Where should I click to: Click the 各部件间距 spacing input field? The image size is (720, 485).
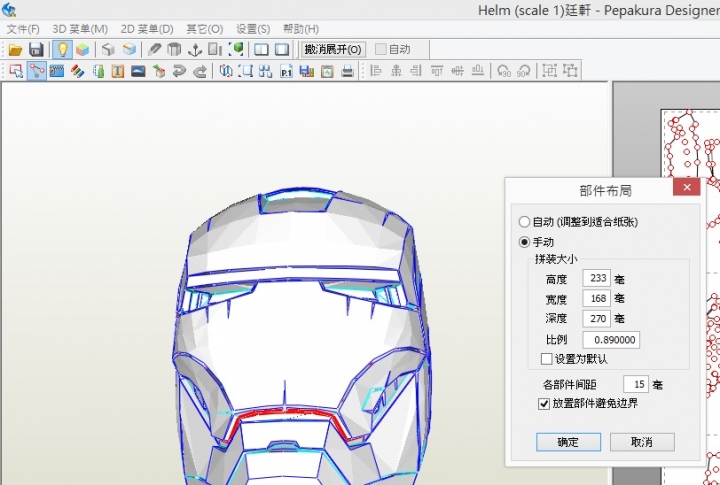(636, 384)
